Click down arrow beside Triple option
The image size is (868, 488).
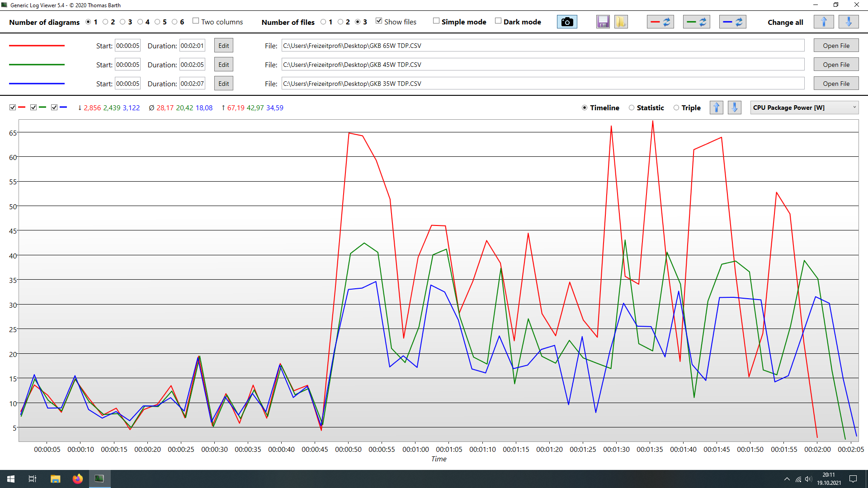[x=735, y=108]
